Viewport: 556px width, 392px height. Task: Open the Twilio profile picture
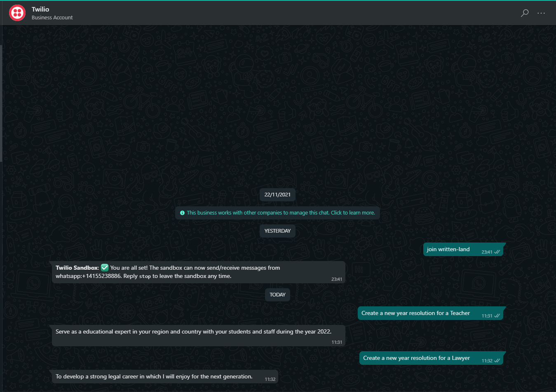click(x=17, y=13)
